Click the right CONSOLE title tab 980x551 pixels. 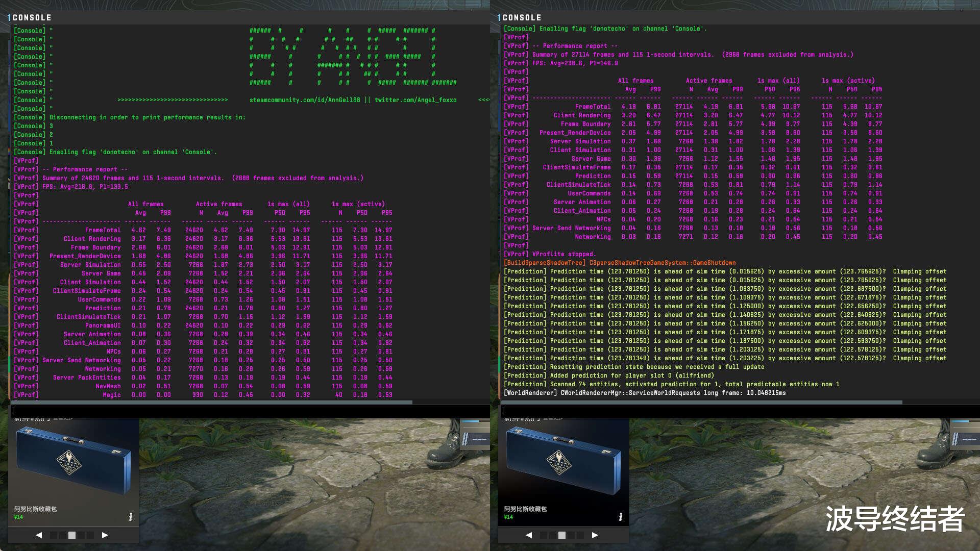522,17
